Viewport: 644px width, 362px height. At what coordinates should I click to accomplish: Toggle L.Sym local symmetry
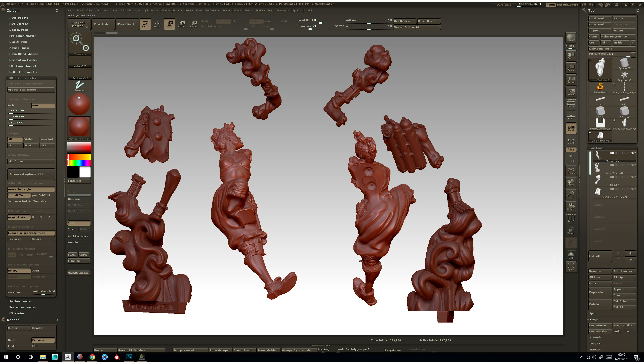(x=571, y=141)
